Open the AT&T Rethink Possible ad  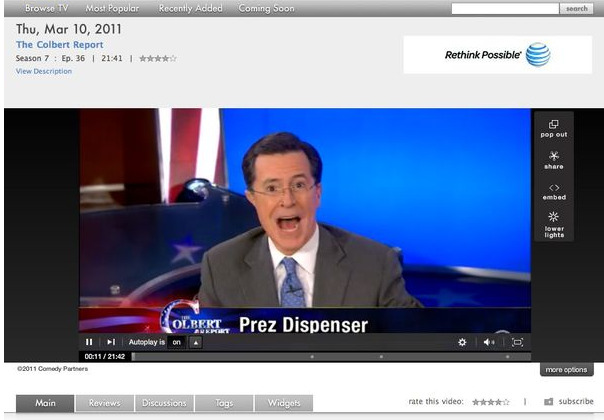[498, 55]
